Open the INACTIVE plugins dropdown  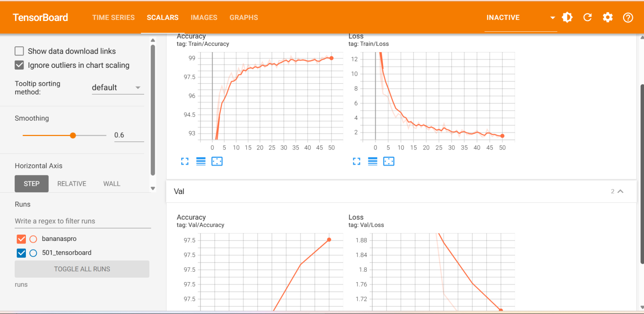point(521,18)
